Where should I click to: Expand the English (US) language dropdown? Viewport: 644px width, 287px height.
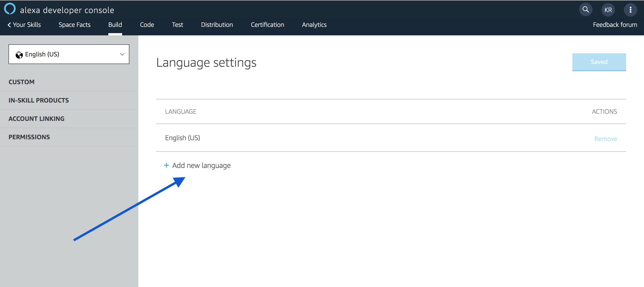69,54
